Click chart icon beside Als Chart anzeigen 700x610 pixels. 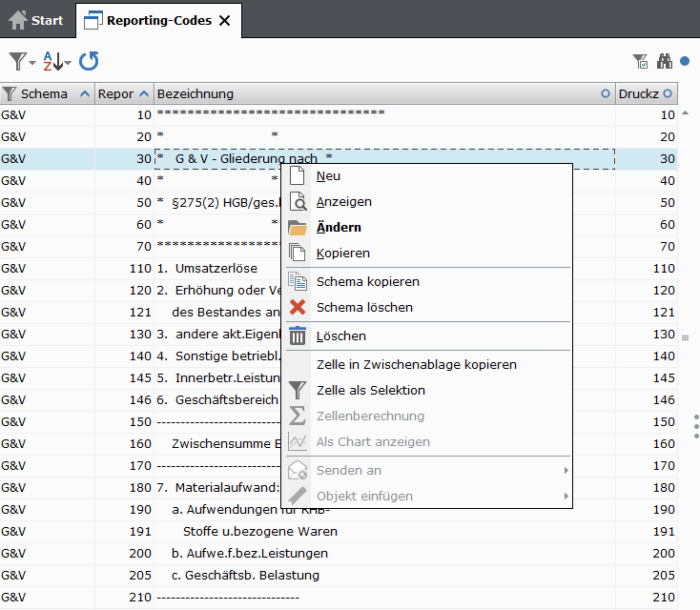(x=298, y=441)
